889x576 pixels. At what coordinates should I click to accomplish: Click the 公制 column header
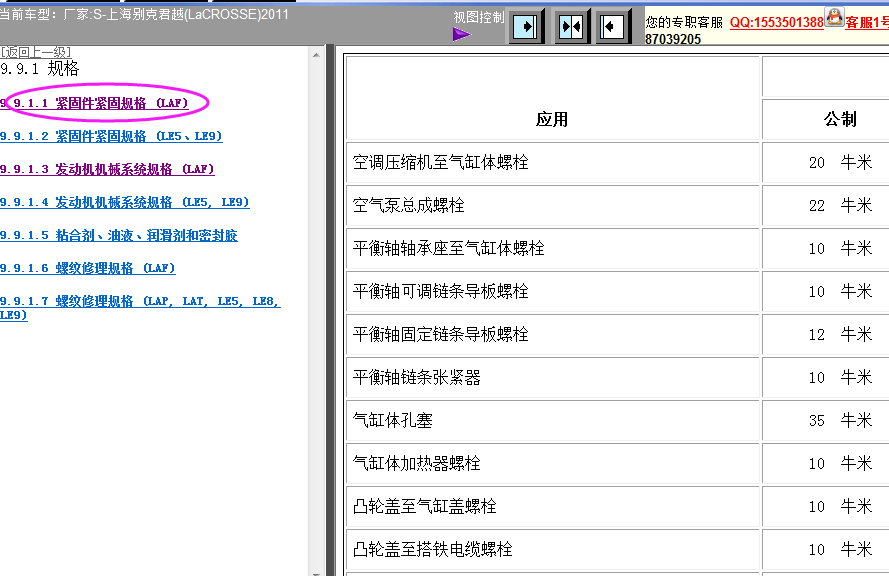[x=840, y=119]
